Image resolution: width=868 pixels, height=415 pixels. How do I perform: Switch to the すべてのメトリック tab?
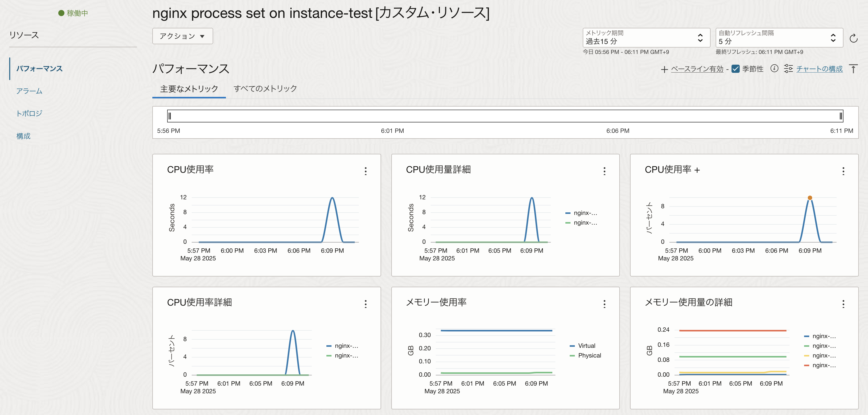[265, 89]
